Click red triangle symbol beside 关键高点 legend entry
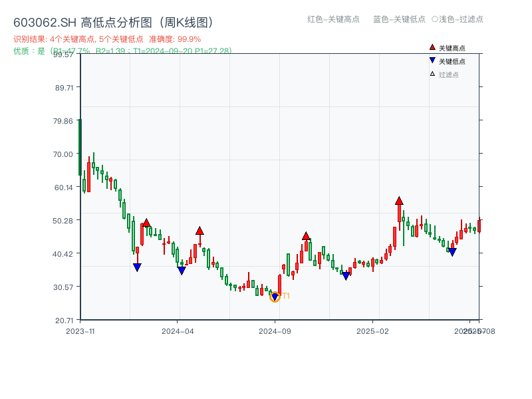The height and width of the screenshot is (399, 532). (x=432, y=47)
